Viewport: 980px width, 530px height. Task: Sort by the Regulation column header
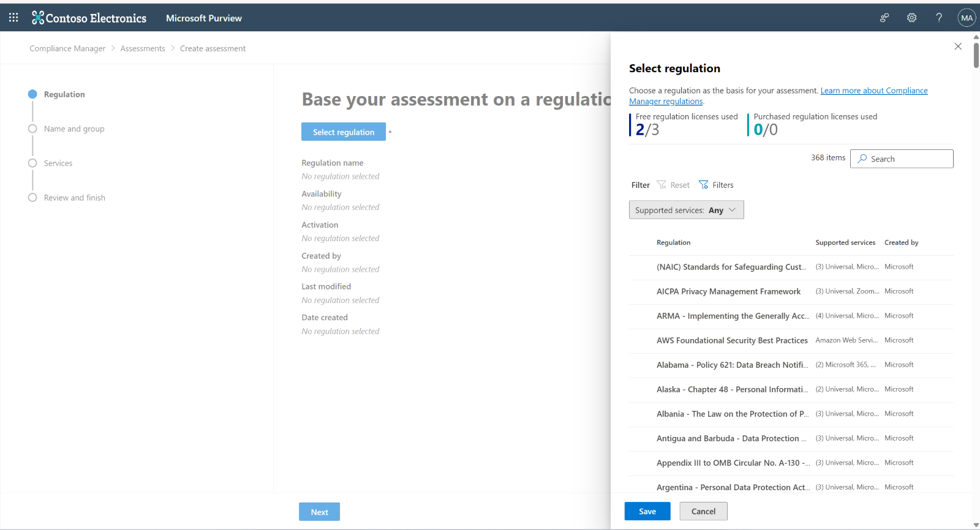pos(674,242)
